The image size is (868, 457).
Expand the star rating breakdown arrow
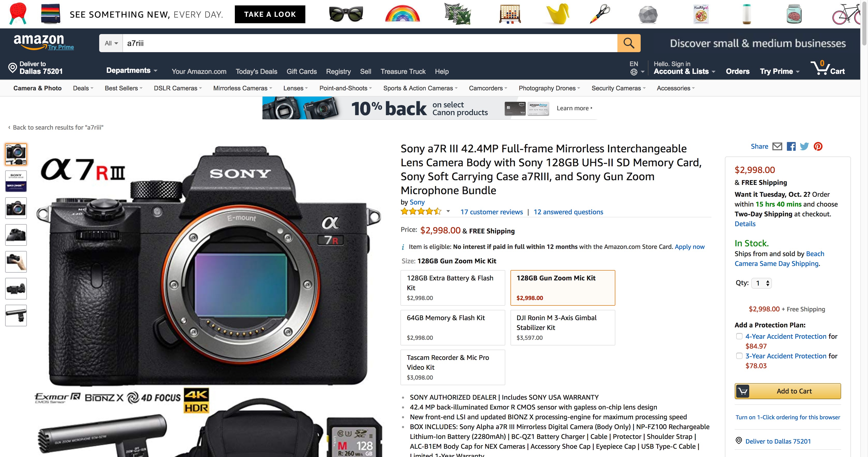point(448,211)
